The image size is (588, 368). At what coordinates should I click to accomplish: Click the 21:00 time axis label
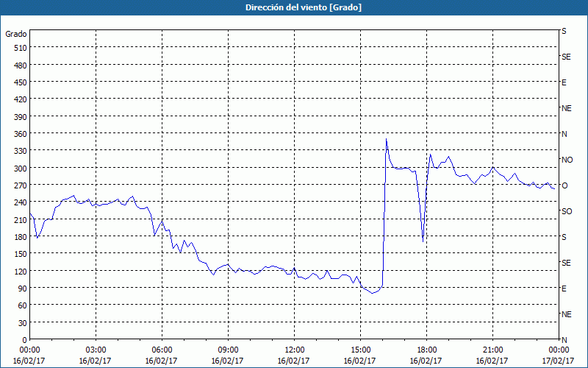click(492, 350)
